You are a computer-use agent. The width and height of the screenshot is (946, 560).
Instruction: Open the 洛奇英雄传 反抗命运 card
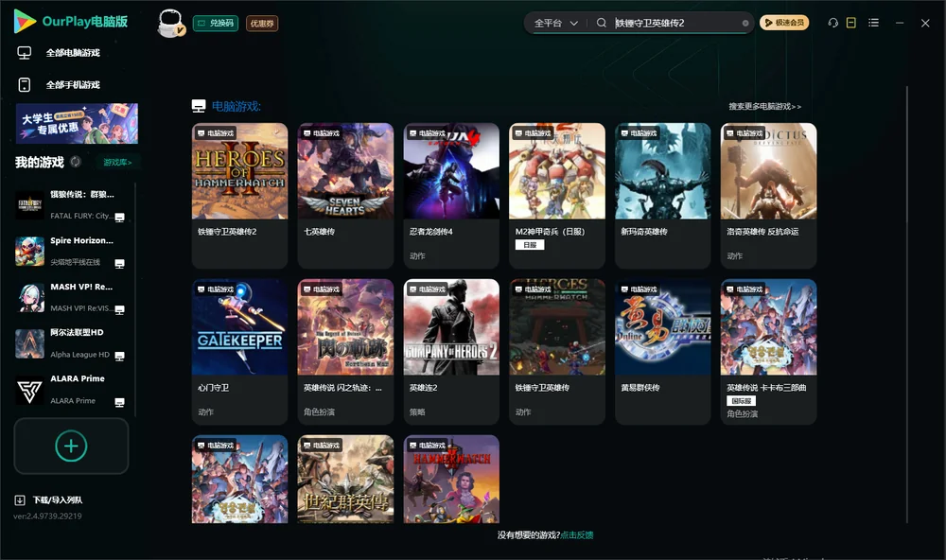(768, 196)
